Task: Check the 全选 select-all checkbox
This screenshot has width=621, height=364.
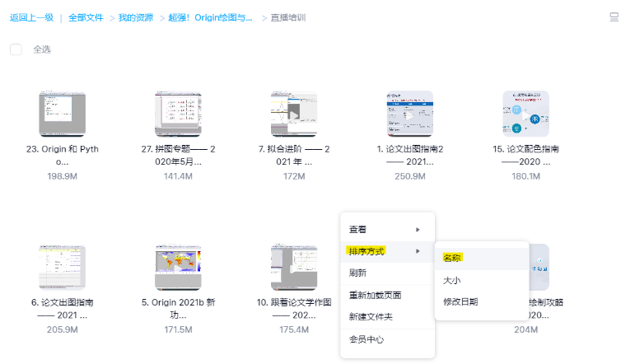Action: 16,49
